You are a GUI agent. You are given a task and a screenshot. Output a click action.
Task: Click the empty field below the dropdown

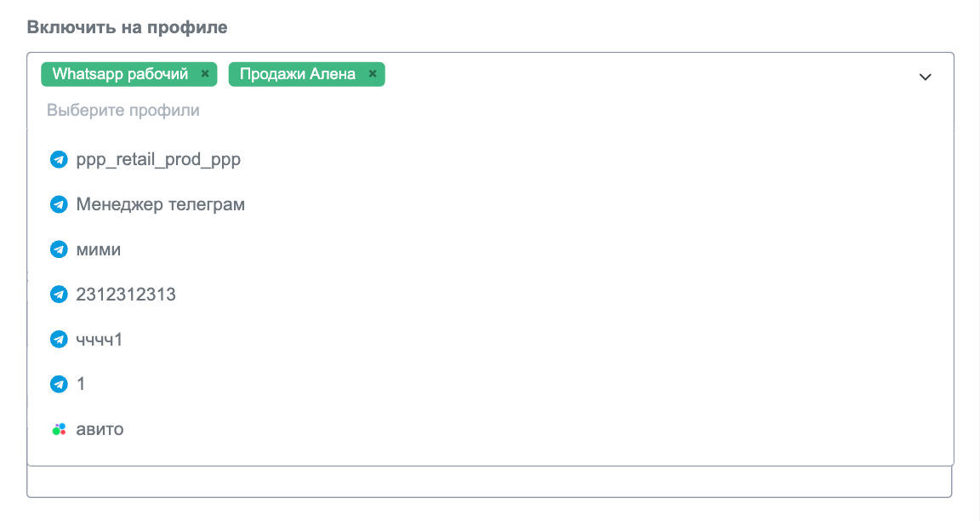pos(489,482)
